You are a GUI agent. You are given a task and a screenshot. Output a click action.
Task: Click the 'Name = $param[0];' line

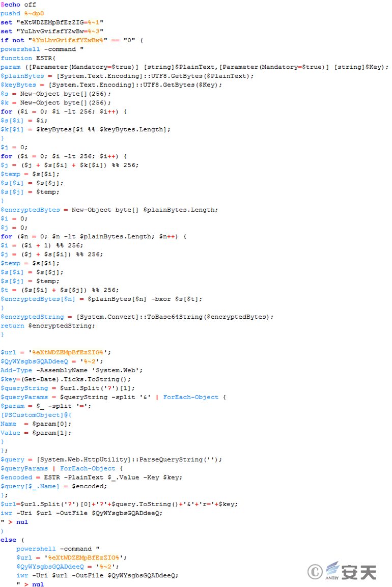[x=36, y=424]
